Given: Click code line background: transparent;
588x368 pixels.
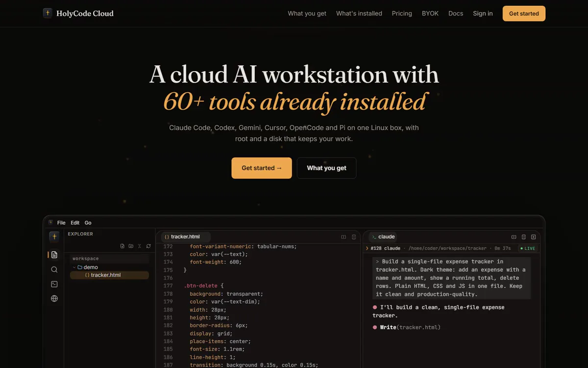Looking at the screenshot, I should click(x=226, y=293).
